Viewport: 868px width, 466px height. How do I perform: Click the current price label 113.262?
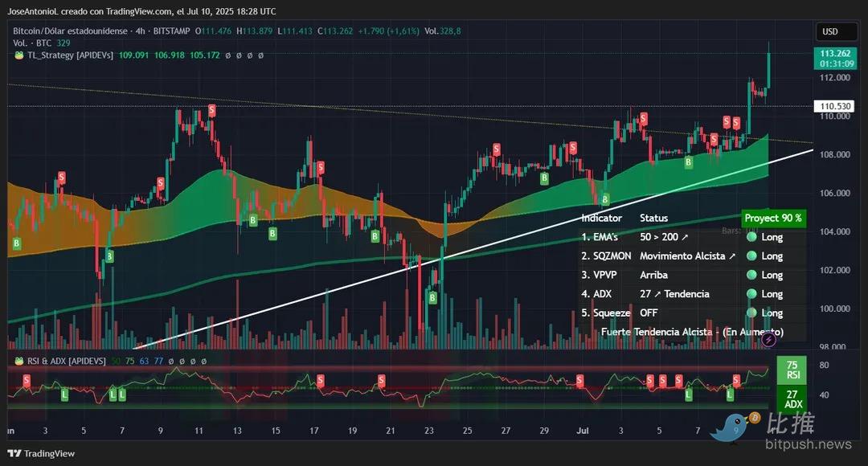point(835,53)
